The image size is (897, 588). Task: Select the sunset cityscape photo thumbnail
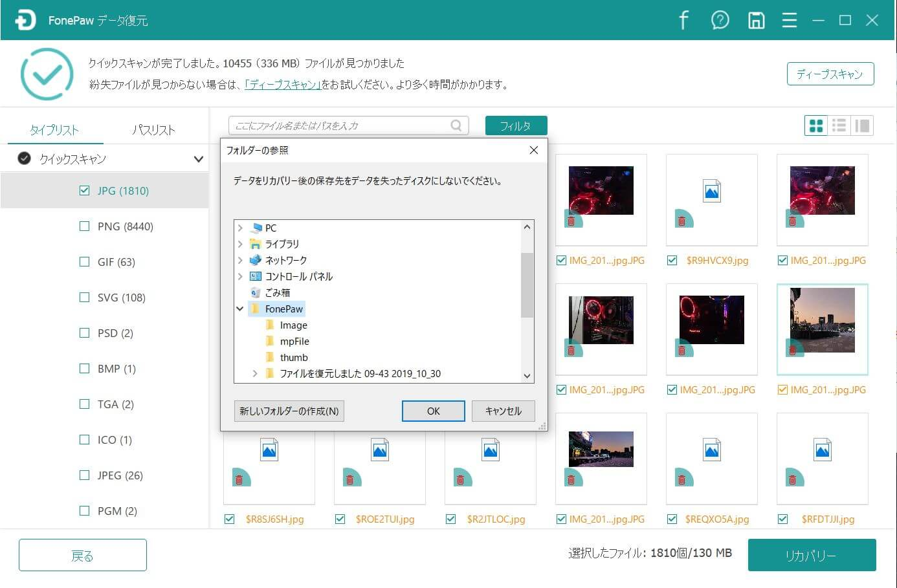pos(822,321)
